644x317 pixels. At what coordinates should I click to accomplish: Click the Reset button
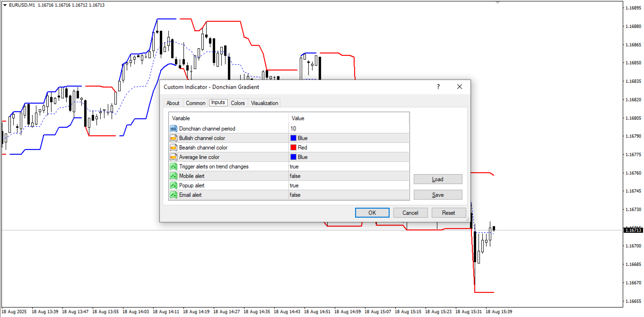(x=449, y=213)
